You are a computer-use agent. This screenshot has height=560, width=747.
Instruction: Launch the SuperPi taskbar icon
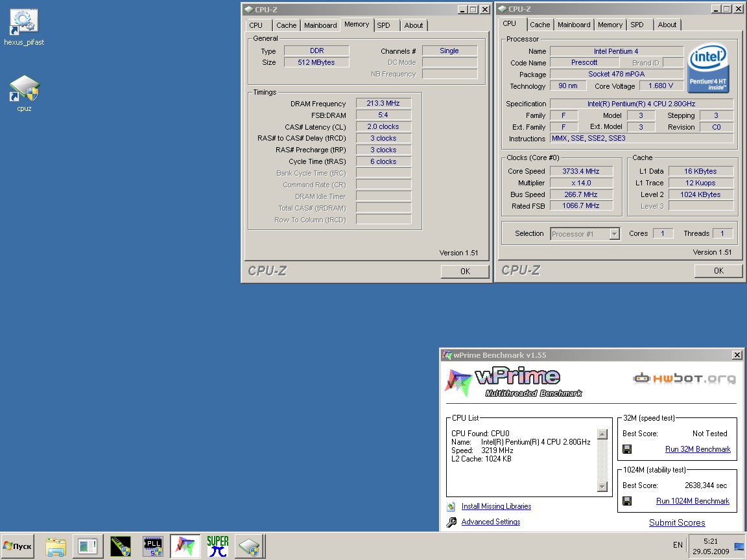pyautogui.click(x=218, y=546)
